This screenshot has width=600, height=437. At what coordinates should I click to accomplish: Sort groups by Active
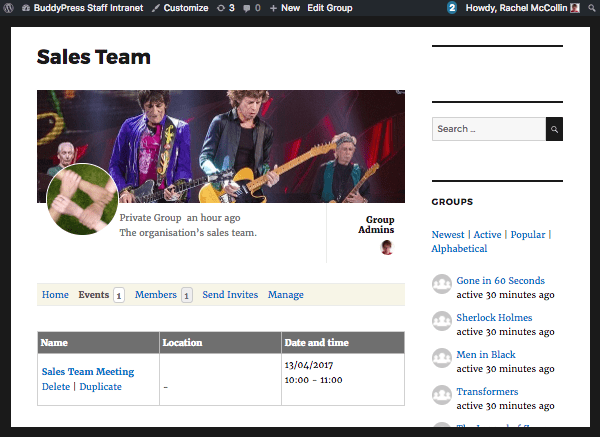(x=487, y=235)
